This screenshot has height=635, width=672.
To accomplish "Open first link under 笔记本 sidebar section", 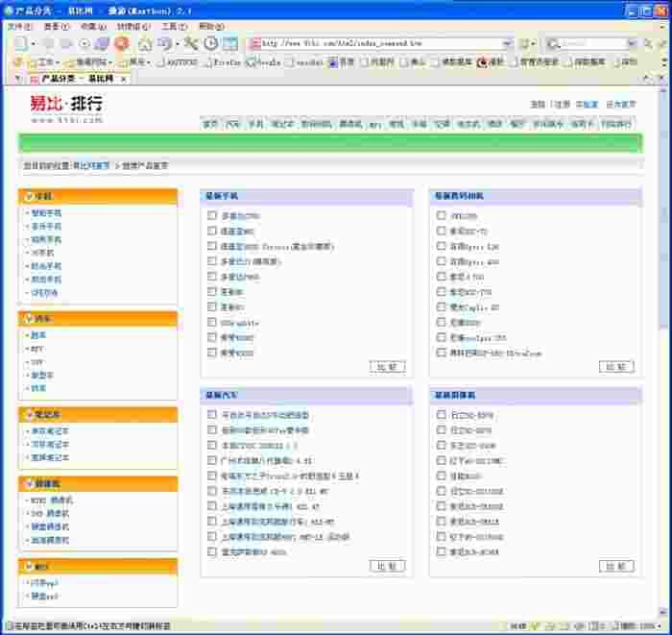I will pos(50,431).
